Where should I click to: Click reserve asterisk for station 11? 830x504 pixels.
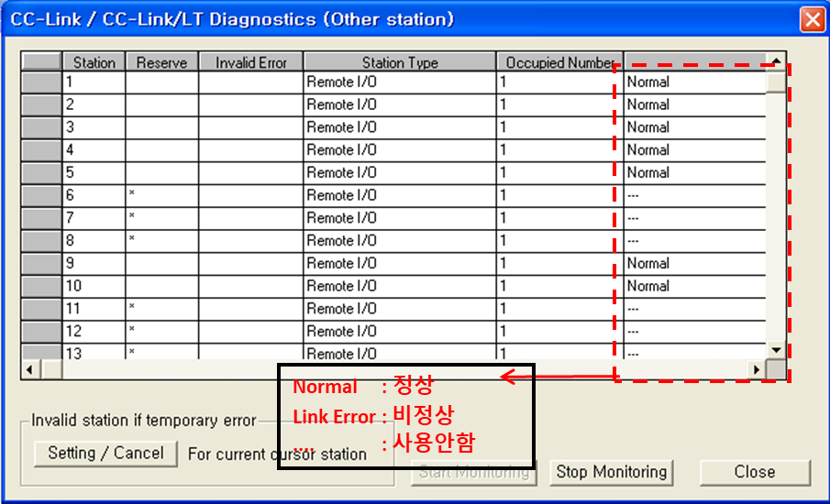[x=132, y=307]
